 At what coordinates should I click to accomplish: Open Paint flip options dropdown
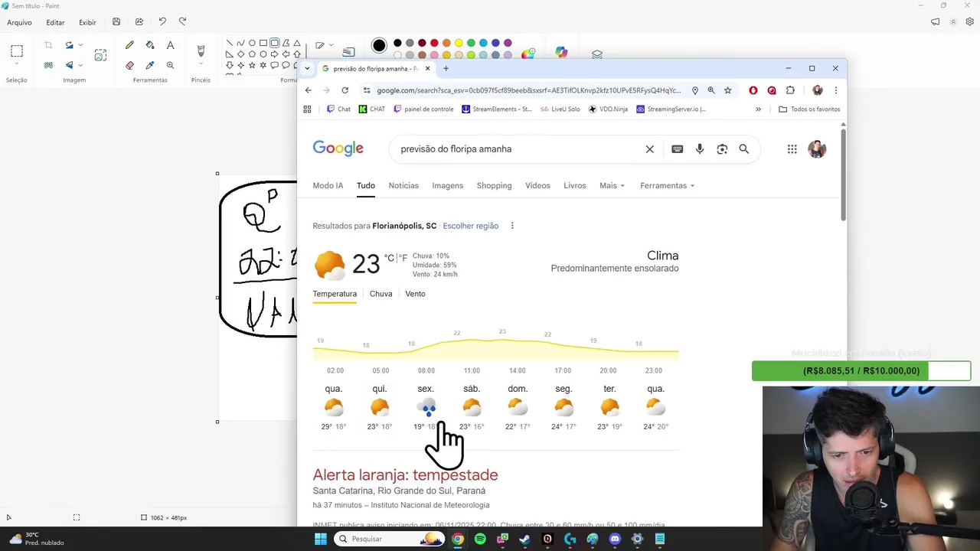click(x=80, y=65)
